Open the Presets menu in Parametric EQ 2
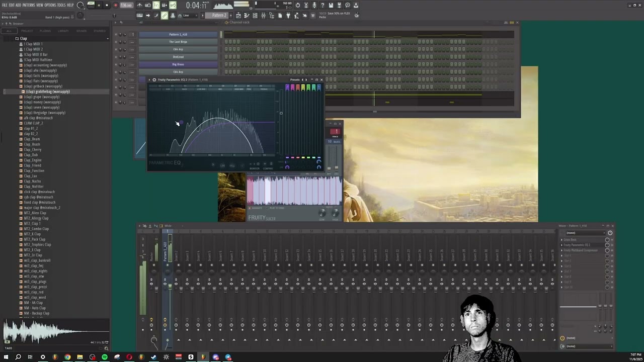 (x=295, y=79)
